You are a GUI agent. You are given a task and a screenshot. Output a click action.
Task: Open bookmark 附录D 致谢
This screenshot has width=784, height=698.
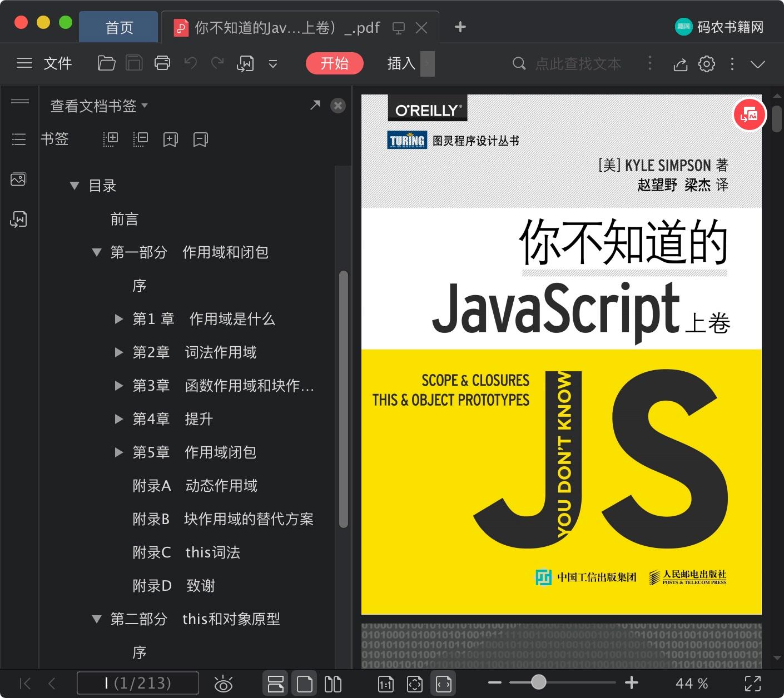(173, 586)
